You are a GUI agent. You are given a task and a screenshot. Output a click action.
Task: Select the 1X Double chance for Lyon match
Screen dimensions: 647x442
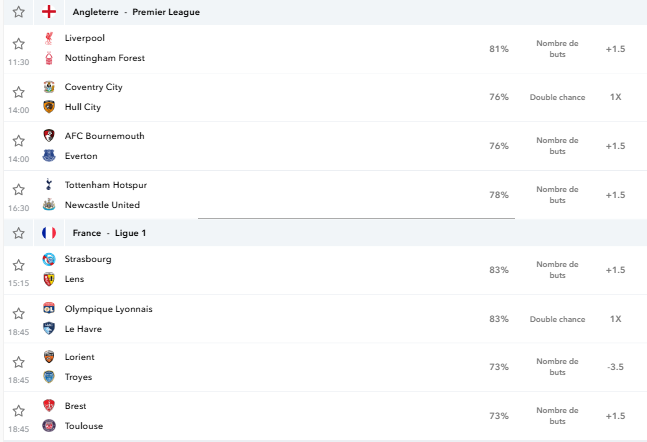615,319
